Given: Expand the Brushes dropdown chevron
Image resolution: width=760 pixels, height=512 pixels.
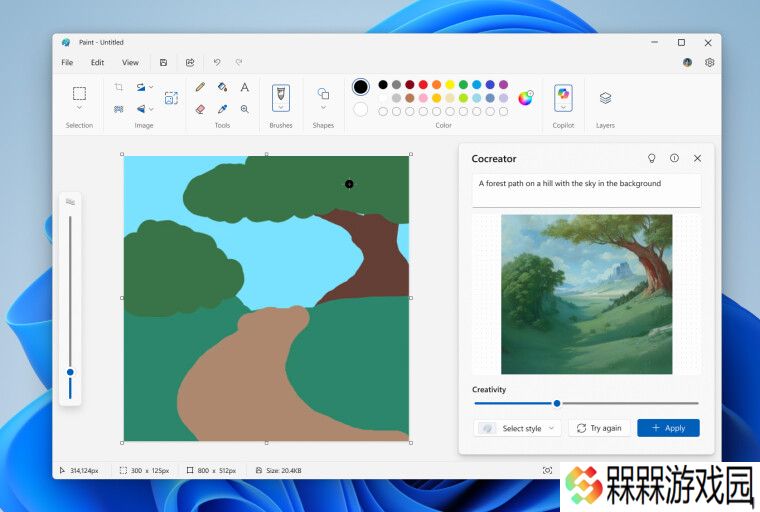Looking at the screenshot, I should point(281,107).
